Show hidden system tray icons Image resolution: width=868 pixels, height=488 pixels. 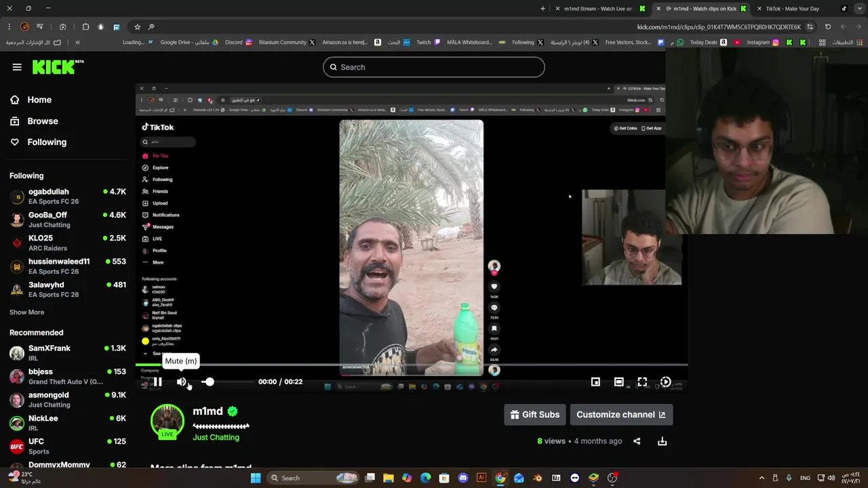click(x=762, y=478)
